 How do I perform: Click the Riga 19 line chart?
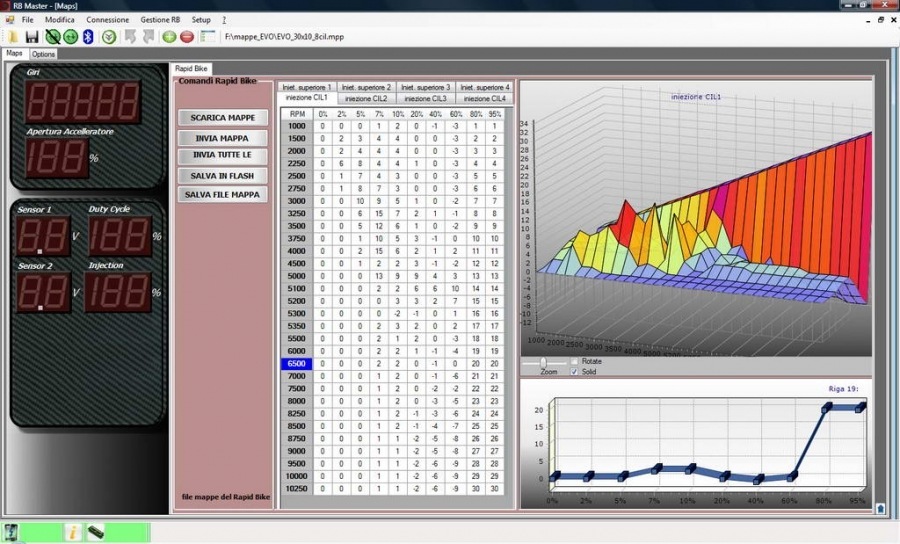[696, 443]
